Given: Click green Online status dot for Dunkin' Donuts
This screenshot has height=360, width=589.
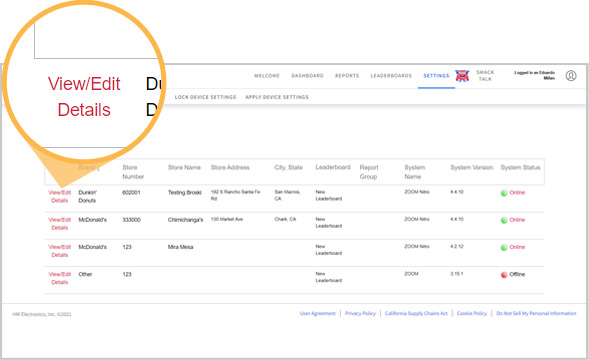Looking at the screenshot, I should pos(504,193).
